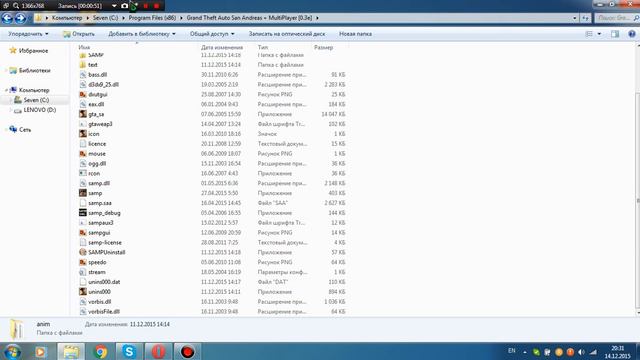Select the licence text document icon
Image resolution: width=640 pixels, height=360 pixels.
(x=83, y=144)
